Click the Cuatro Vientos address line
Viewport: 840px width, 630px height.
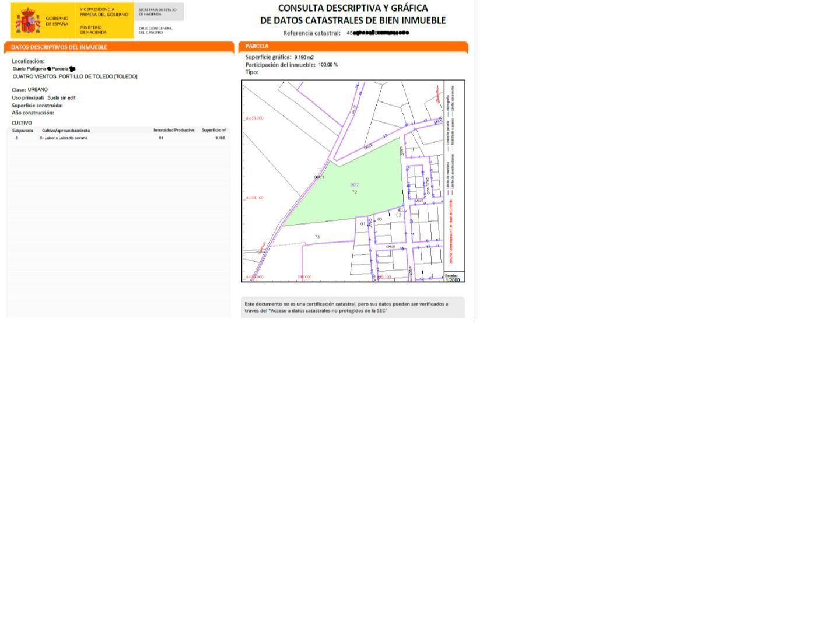[x=75, y=76]
